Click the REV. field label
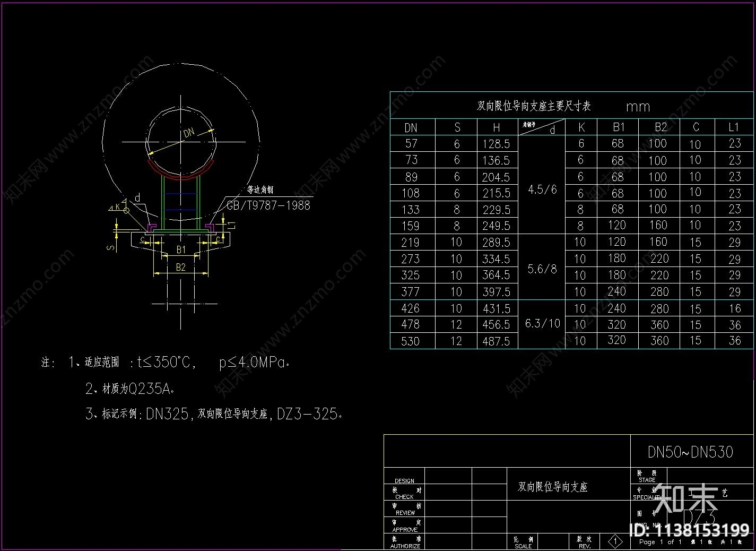The image size is (756, 551). [x=585, y=546]
